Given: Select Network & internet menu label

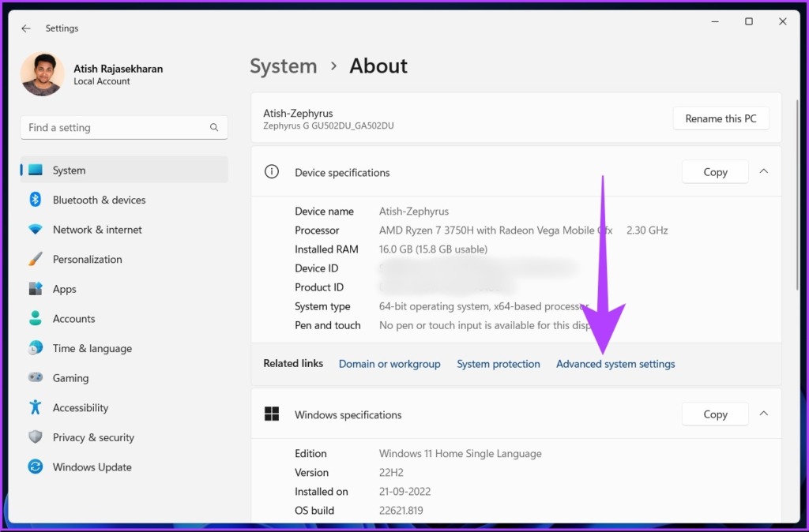Looking at the screenshot, I should tap(97, 230).
